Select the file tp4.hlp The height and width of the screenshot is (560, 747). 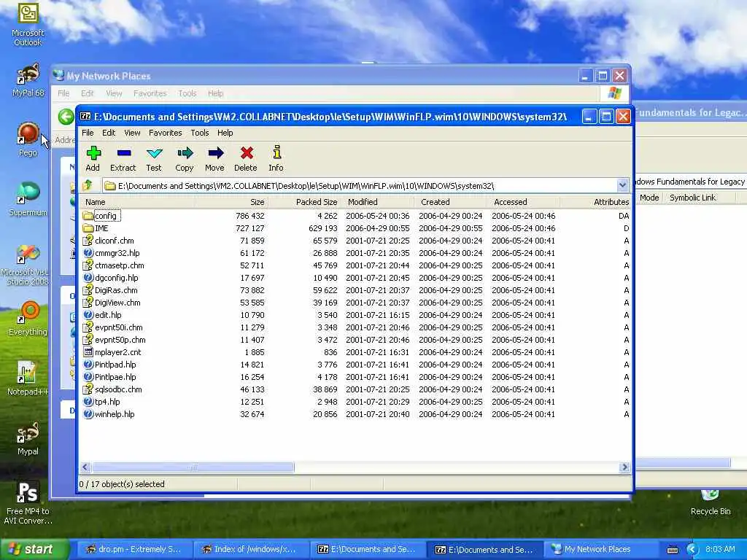click(x=107, y=402)
